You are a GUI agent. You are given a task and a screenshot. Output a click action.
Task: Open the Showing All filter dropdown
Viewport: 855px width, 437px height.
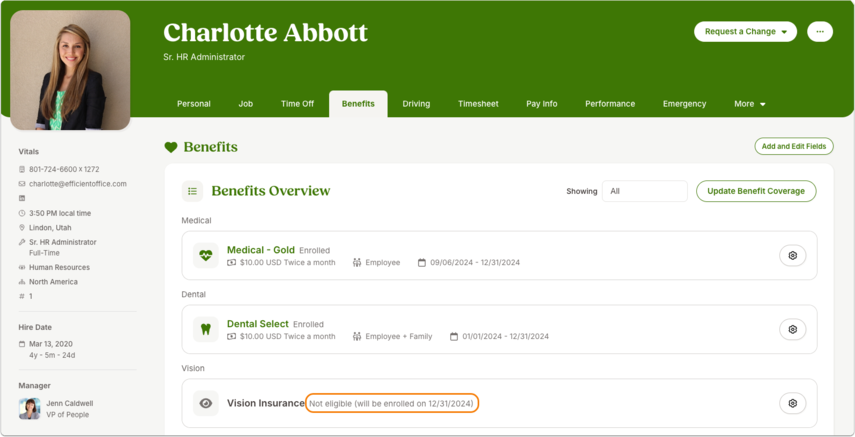645,191
